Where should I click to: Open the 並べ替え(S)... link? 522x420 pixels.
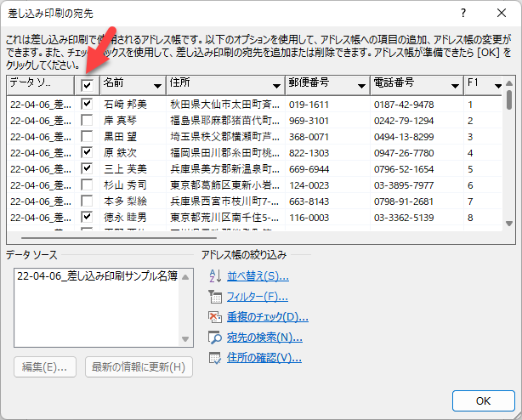tap(258, 275)
